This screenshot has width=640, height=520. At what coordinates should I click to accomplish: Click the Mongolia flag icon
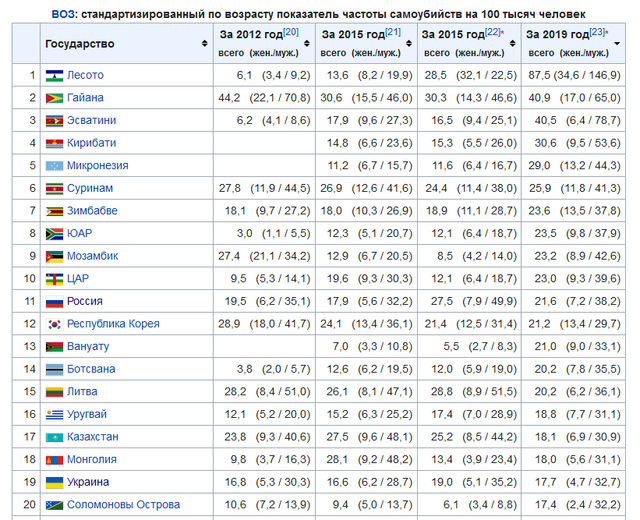click(54, 460)
